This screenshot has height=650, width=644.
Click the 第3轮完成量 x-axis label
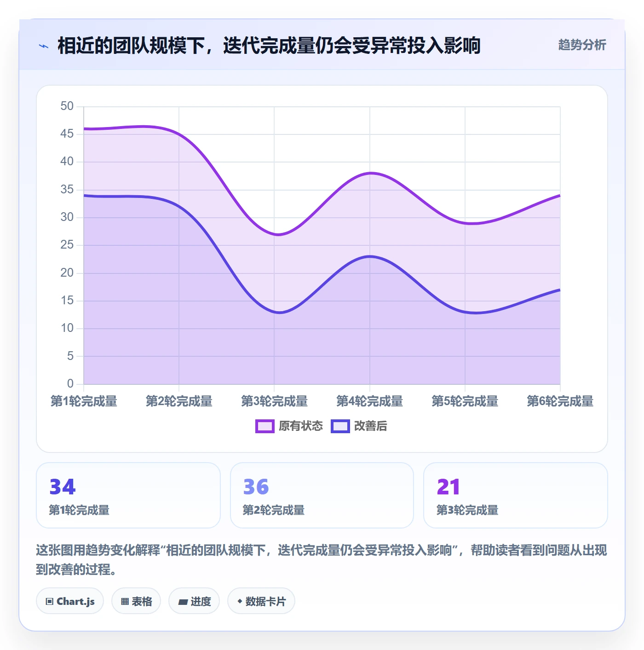click(x=275, y=401)
